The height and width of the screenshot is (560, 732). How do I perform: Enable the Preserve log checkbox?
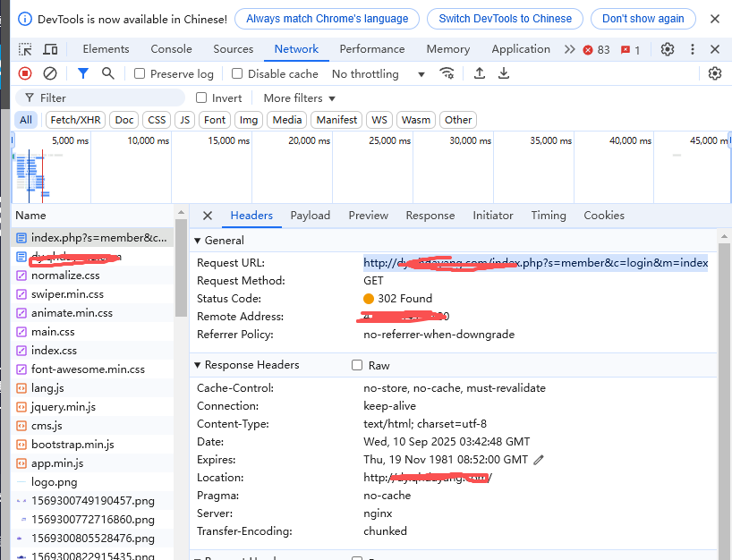click(140, 74)
